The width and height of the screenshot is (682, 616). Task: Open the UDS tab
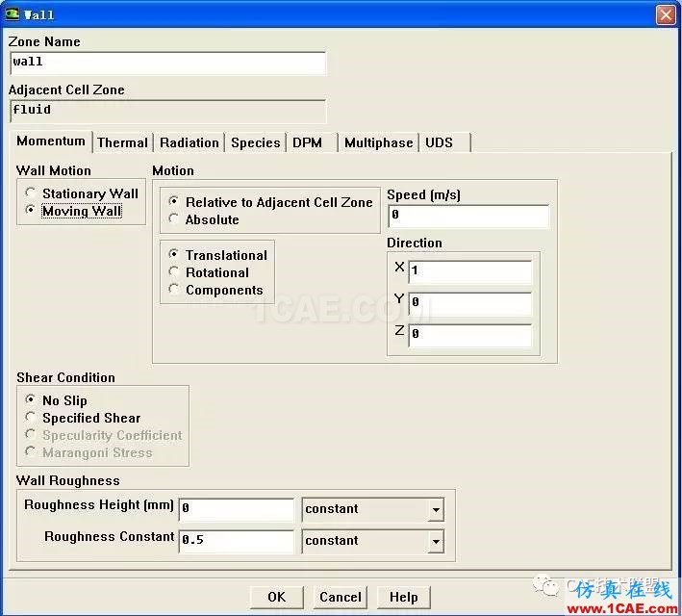click(445, 142)
